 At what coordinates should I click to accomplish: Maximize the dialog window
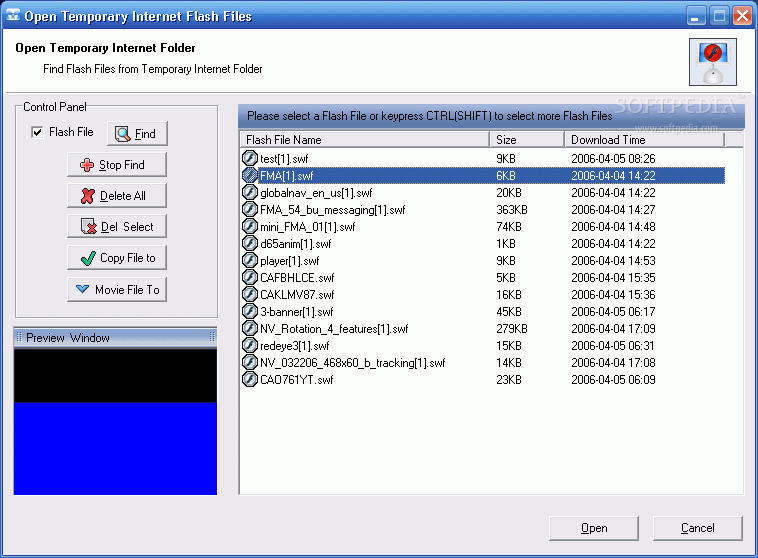(719, 16)
